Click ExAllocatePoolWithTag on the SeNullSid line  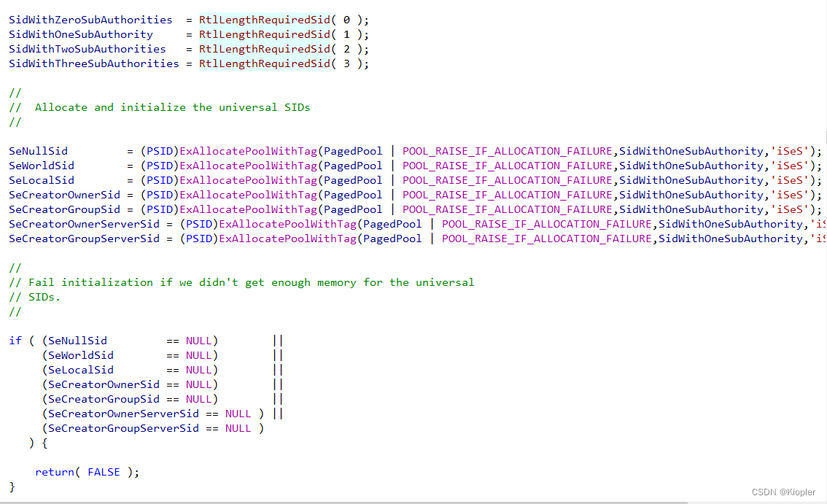pos(249,152)
